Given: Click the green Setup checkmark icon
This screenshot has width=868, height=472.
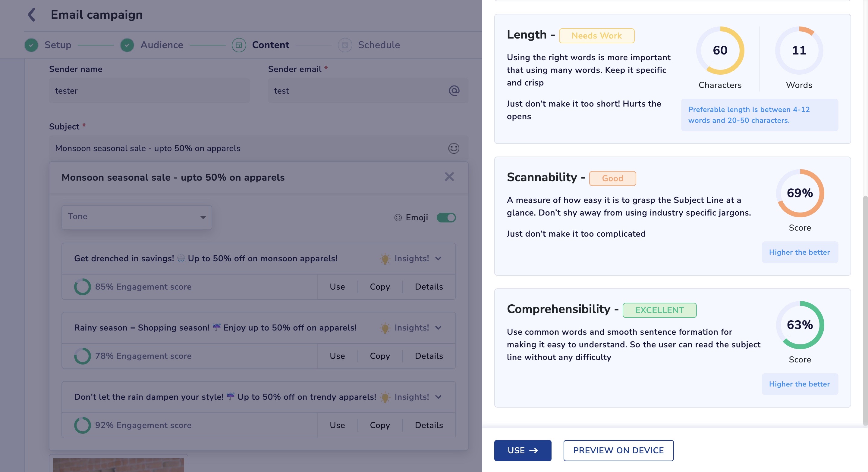Looking at the screenshot, I should 31,45.
